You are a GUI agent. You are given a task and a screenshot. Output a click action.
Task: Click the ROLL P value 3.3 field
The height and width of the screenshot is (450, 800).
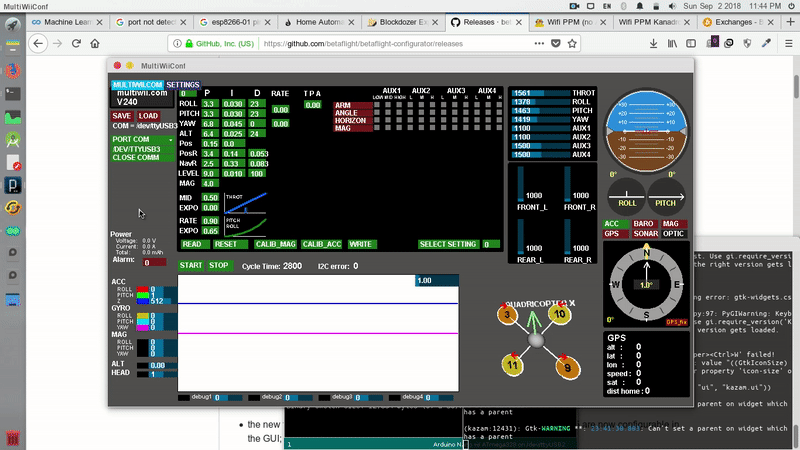coord(210,104)
